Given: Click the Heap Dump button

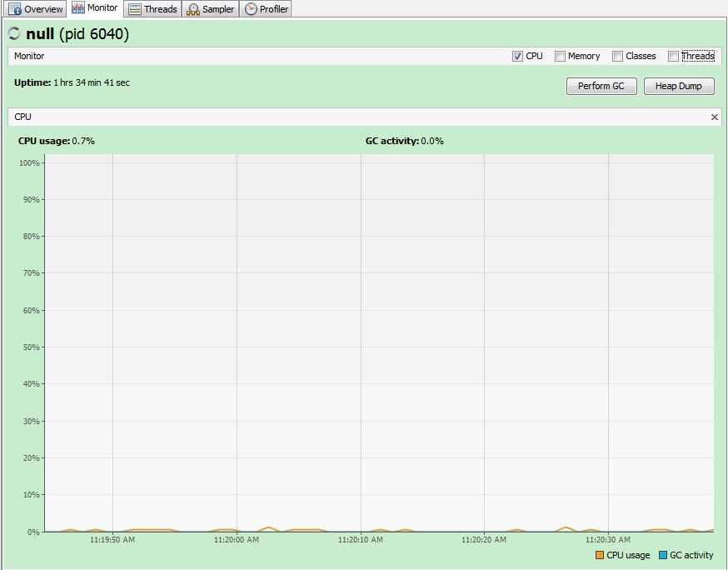Looking at the screenshot, I should (679, 86).
